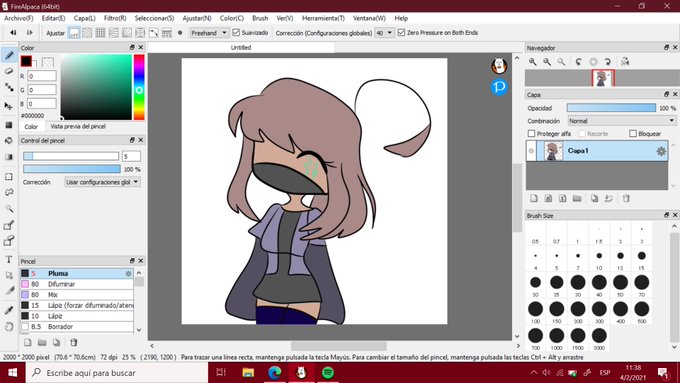This screenshot has width=680, height=383.
Task: Enable Proteger alfa checkbox
Action: coord(532,134)
